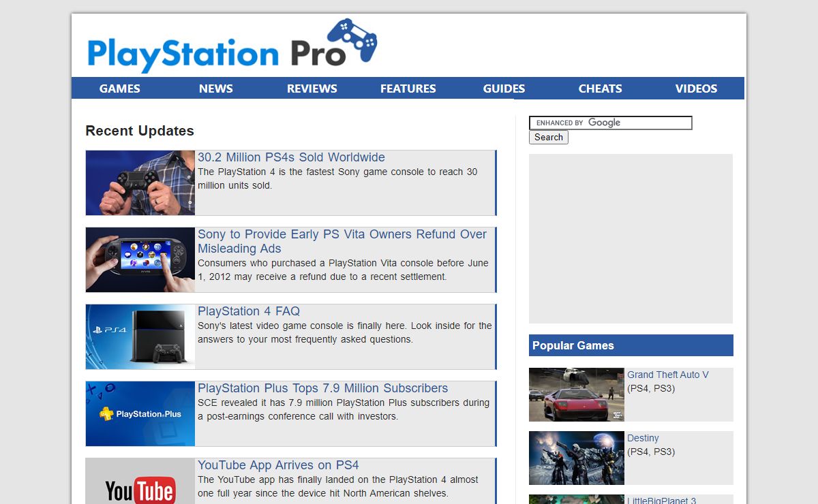
Task: Read PlayStation Plus Tops 7.9 Million Subscribers
Action: (x=323, y=388)
